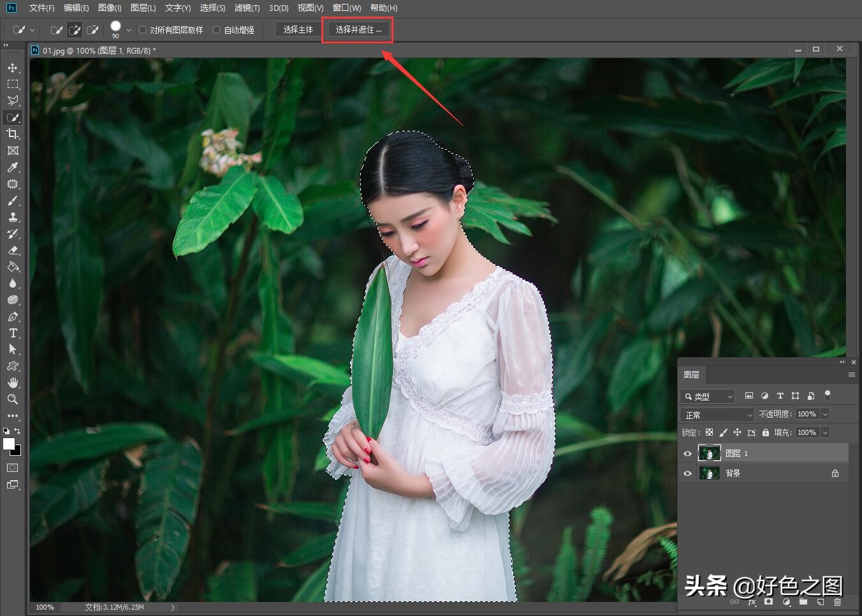
Task: Select the Sponge tool
Action: (13, 300)
